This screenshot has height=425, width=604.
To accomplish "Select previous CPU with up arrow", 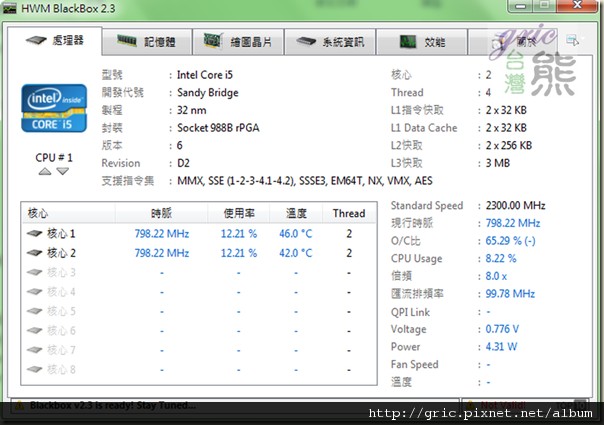I will [x=45, y=171].
